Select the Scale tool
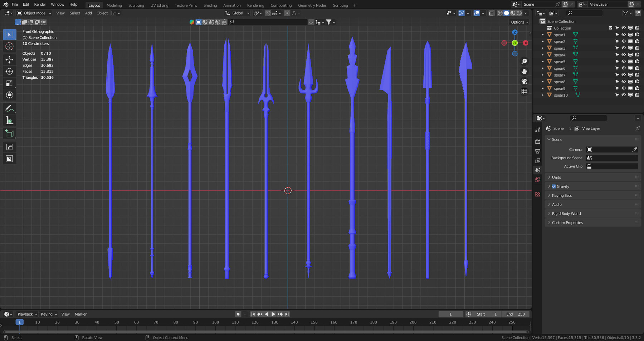This screenshot has width=644, height=341. (9, 83)
